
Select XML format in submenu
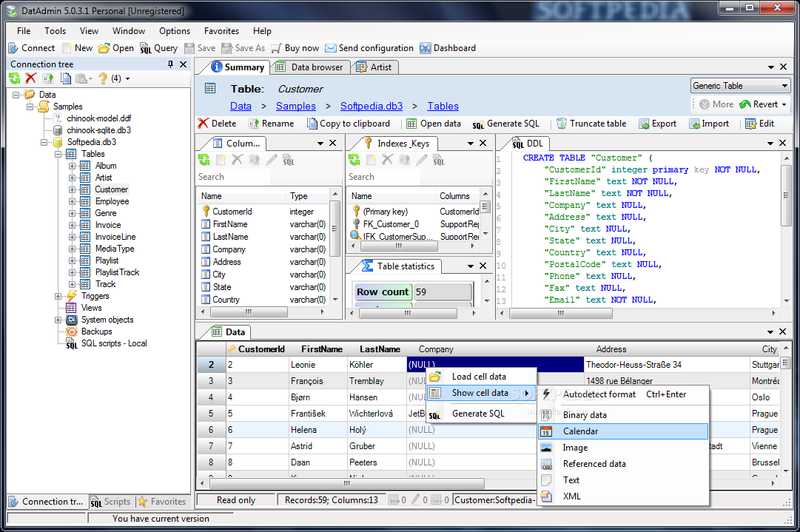point(623,496)
